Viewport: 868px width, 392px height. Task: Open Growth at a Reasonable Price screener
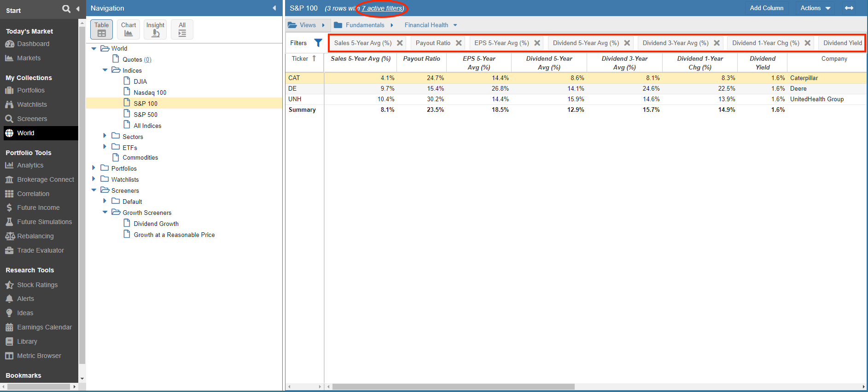pyautogui.click(x=174, y=235)
